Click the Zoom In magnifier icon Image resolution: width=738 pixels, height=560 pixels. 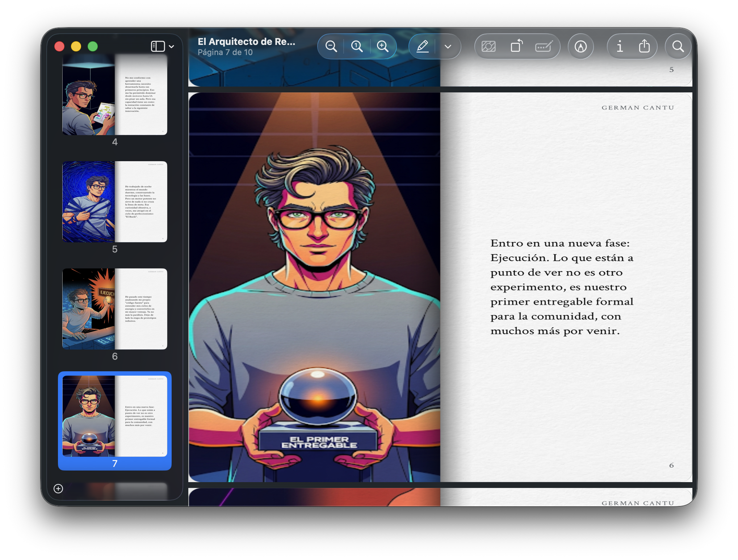pos(382,46)
